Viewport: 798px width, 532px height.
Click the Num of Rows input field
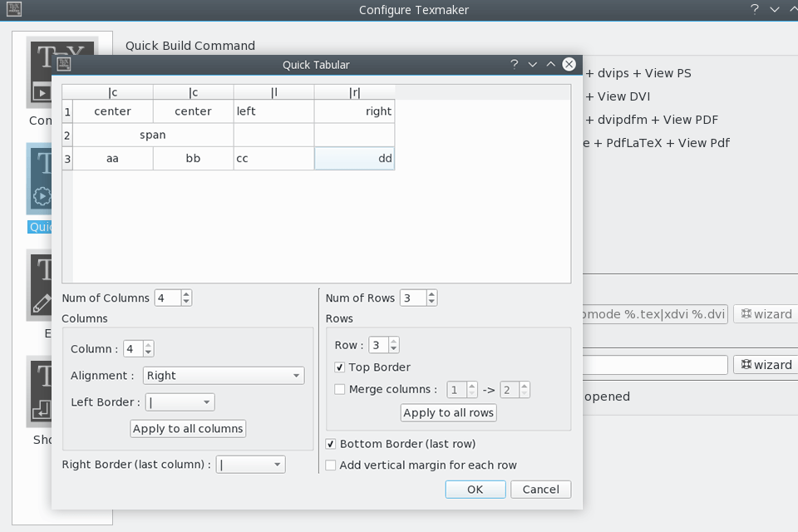pos(413,298)
